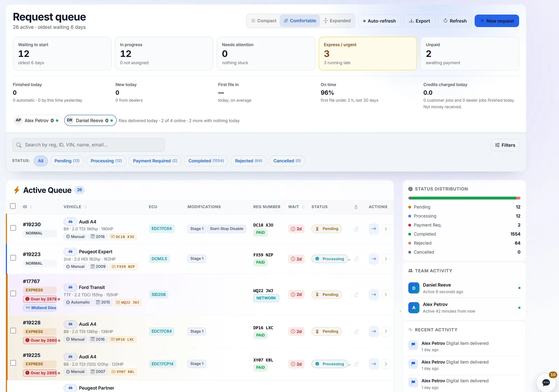Sort by the ID column arrows
This screenshot has height=392, width=559.
[31, 207]
